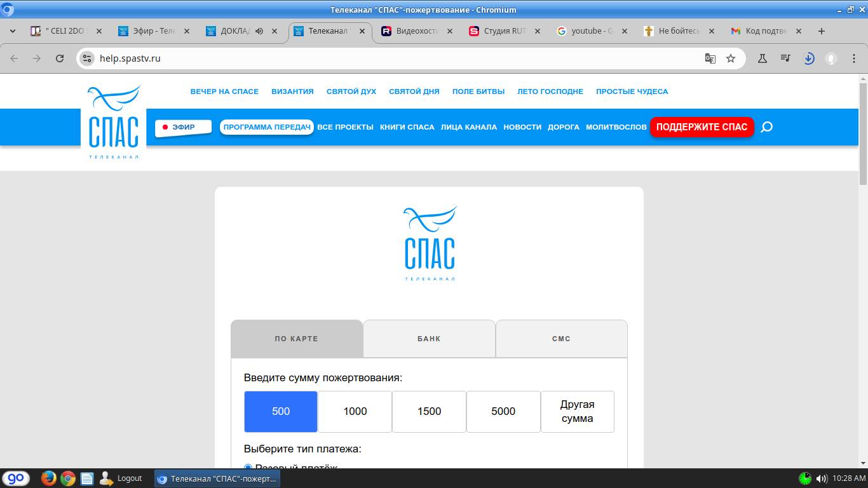
Task: Mute the ДОКЛАД tab audio icon
Action: click(x=259, y=31)
